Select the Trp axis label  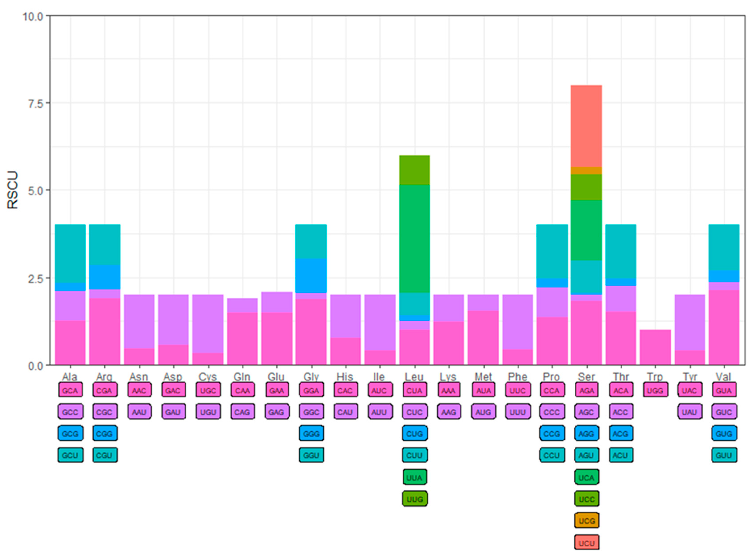tap(655, 377)
